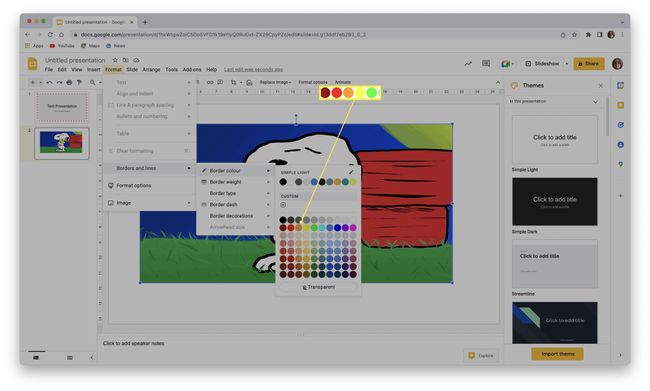Image resolution: width=650 pixels, height=391 pixels.
Task: Bookmark this page with the star icon
Action: (x=575, y=35)
